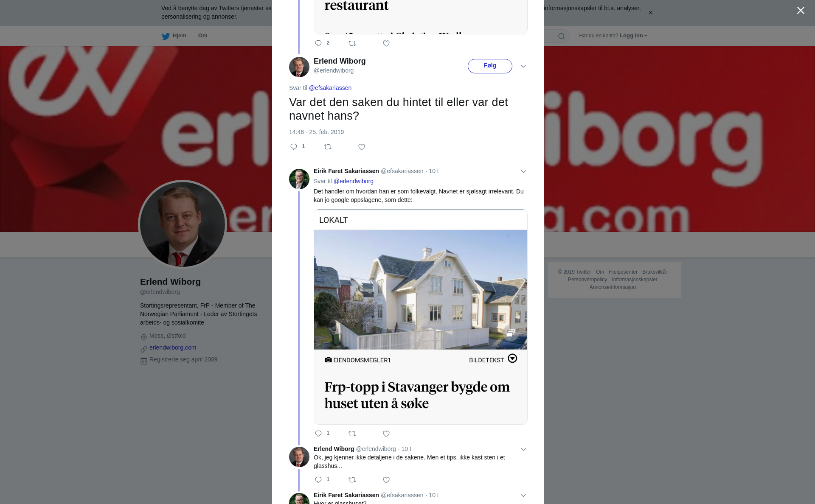The width and height of the screenshot is (815, 504).
Task: Dismiss the cookie notice banner
Action: tap(650, 13)
